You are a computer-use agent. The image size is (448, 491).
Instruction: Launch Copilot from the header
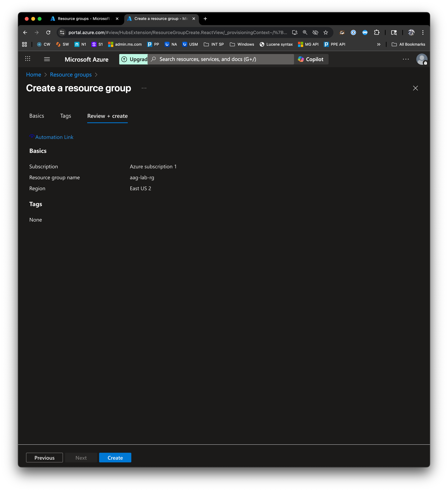[311, 59]
